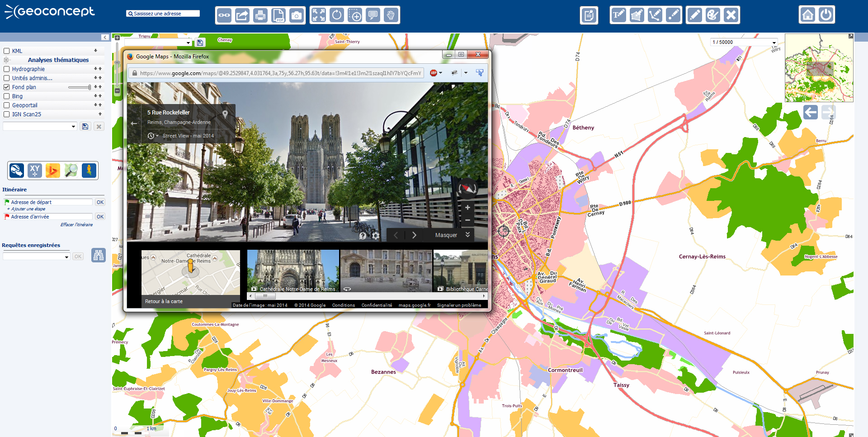Click the XY coordinates tool icon
Viewport: 868px width, 437px height.
(x=35, y=171)
